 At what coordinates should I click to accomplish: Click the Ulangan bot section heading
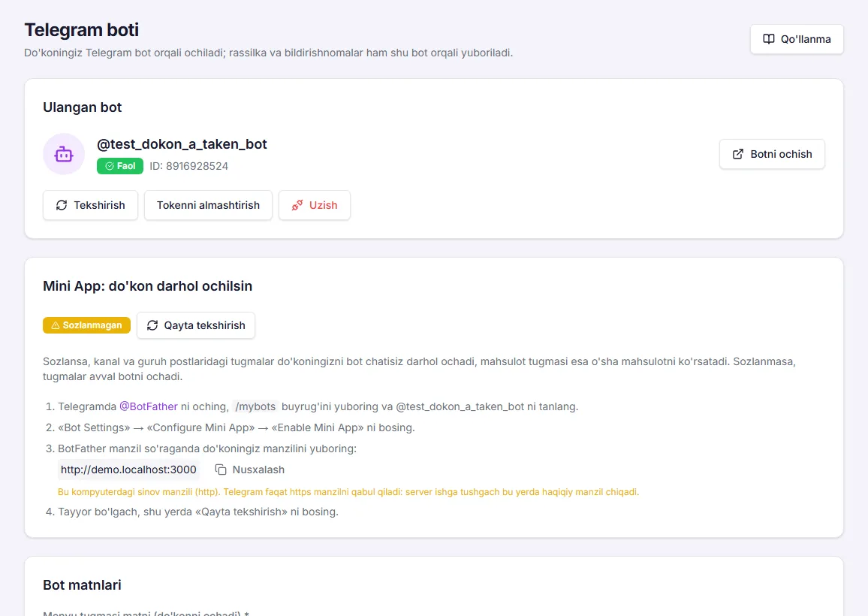[x=83, y=107]
